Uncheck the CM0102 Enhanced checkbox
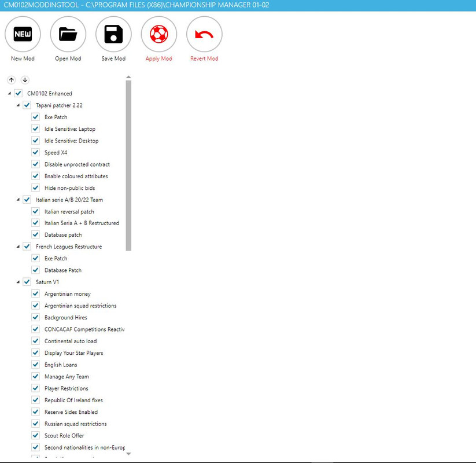The width and height of the screenshot is (476, 463). coord(18,93)
